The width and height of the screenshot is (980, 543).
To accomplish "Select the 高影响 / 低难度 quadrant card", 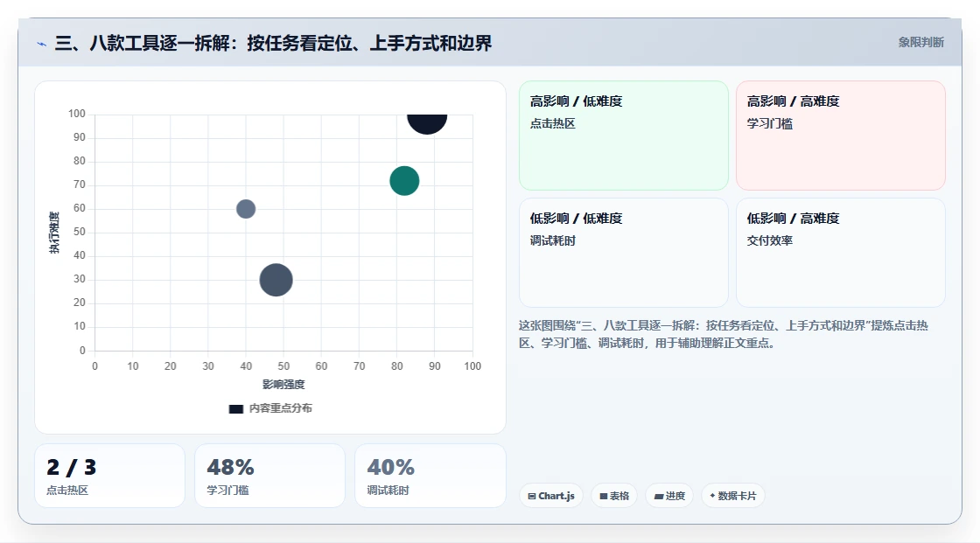I will click(624, 135).
